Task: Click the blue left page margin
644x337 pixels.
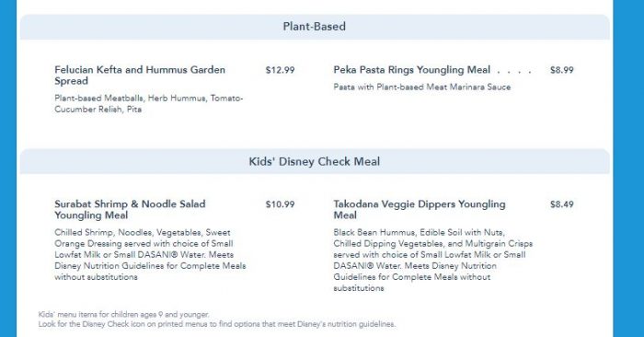Action: [x=8, y=168]
